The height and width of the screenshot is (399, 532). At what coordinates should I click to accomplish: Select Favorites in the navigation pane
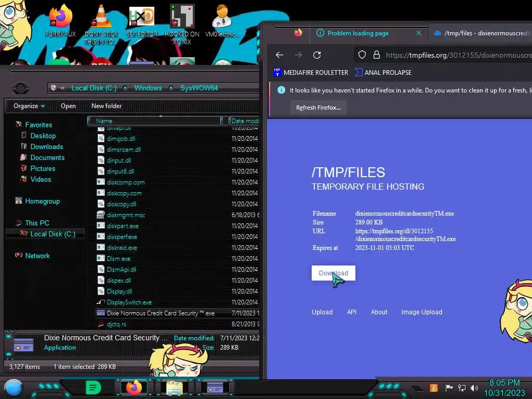38,125
